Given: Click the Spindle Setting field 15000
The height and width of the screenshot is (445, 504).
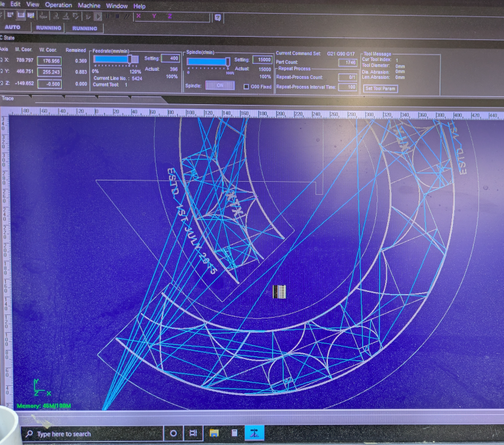Looking at the screenshot, I should pyautogui.click(x=262, y=60).
